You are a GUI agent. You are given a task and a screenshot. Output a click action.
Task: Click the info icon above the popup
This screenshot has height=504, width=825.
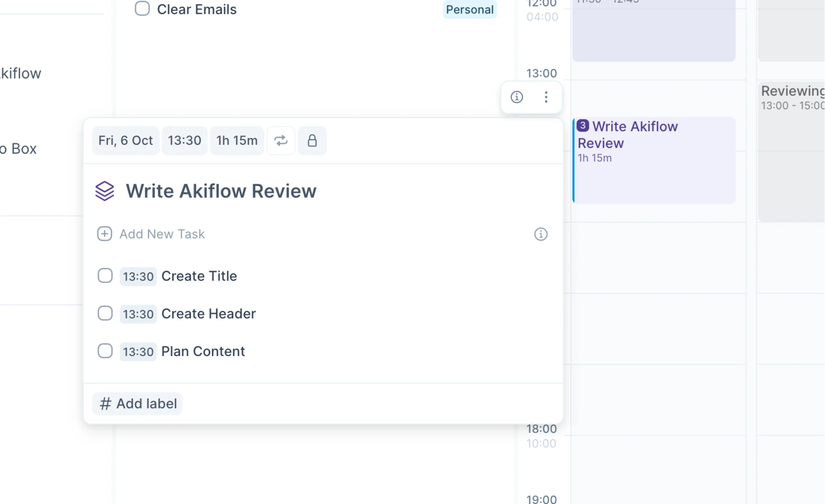(516, 97)
